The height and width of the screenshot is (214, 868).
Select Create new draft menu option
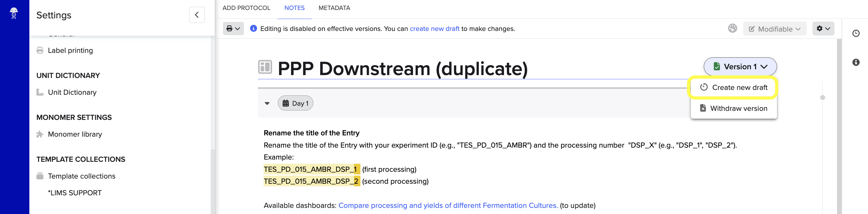click(x=733, y=87)
